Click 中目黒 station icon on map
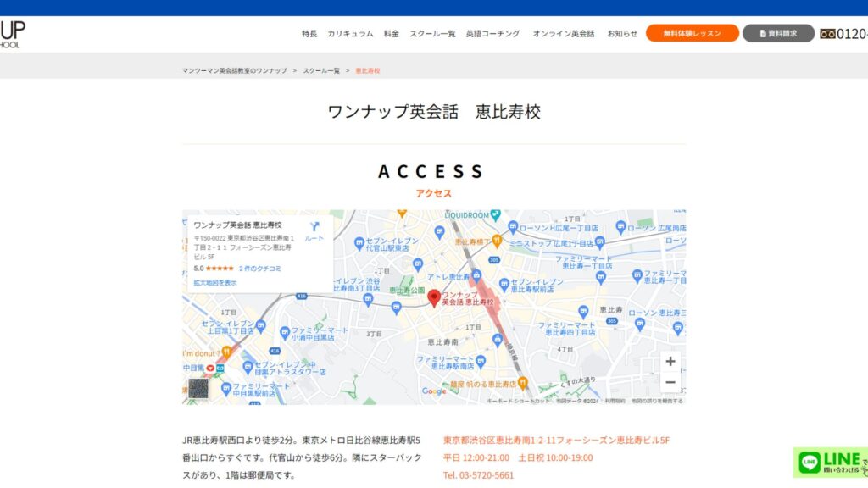The width and height of the screenshot is (868, 488). pyautogui.click(x=210, y=368)
